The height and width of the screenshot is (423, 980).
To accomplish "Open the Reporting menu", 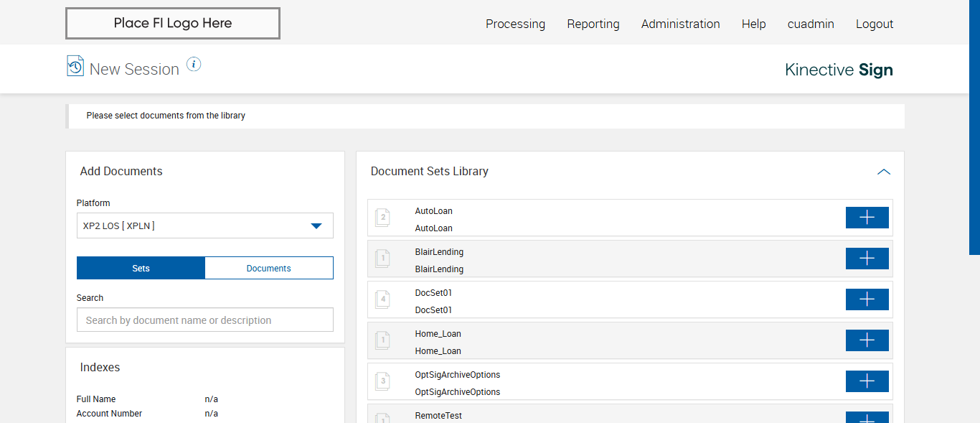I will point(593,24).
